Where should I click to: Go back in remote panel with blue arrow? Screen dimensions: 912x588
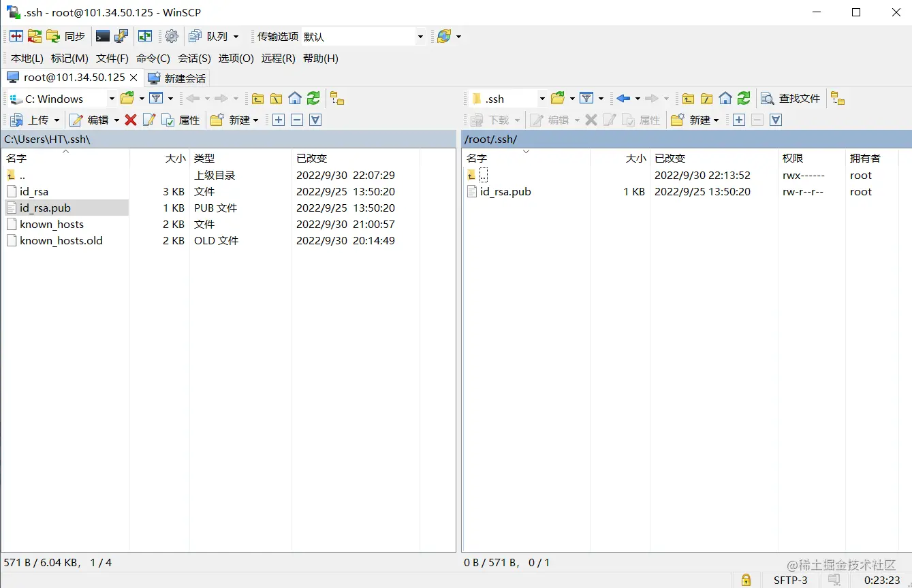point(623,99)
